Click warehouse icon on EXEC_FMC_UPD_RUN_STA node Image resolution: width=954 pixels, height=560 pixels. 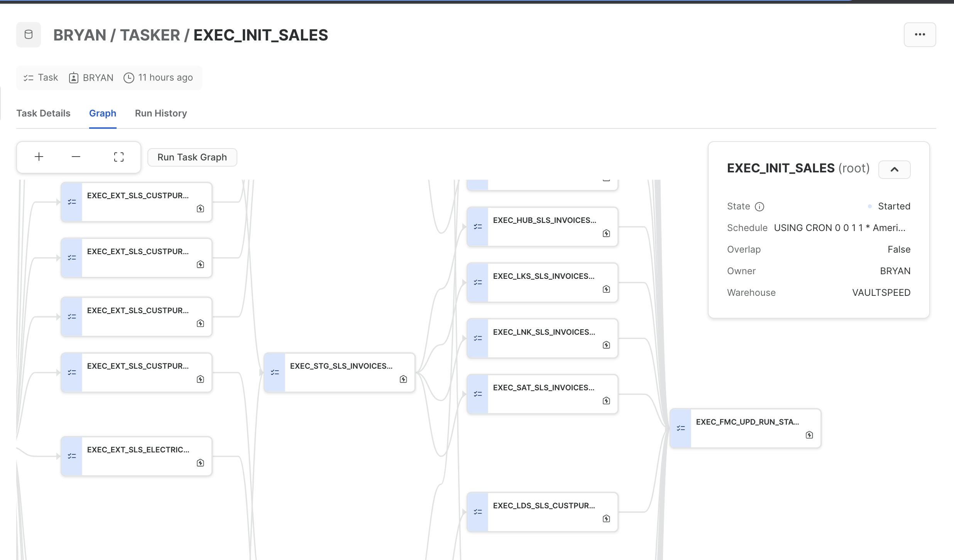click(x=809, y=435)
